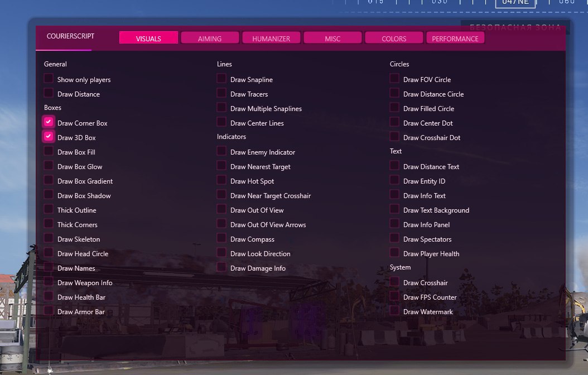The width and height of the screenshot is (588, 375).
Task: Enable Draw Info Panel checkbox
Action: point(394,224)
